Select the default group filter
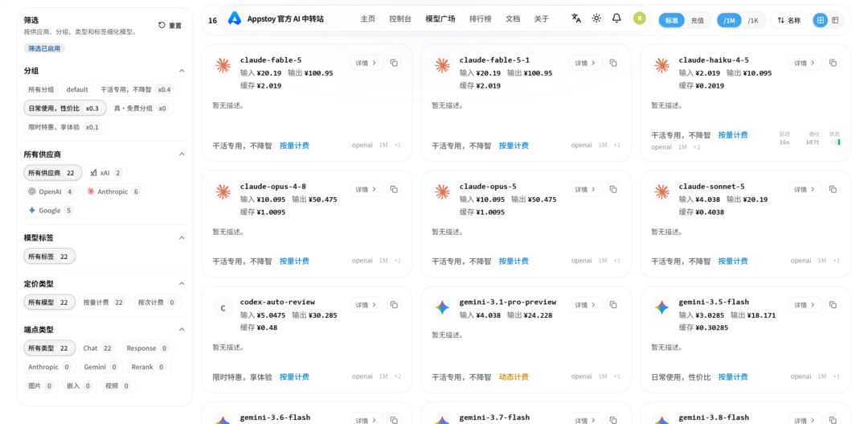Viewport: 868px width, 424px height. pos(77,89)
